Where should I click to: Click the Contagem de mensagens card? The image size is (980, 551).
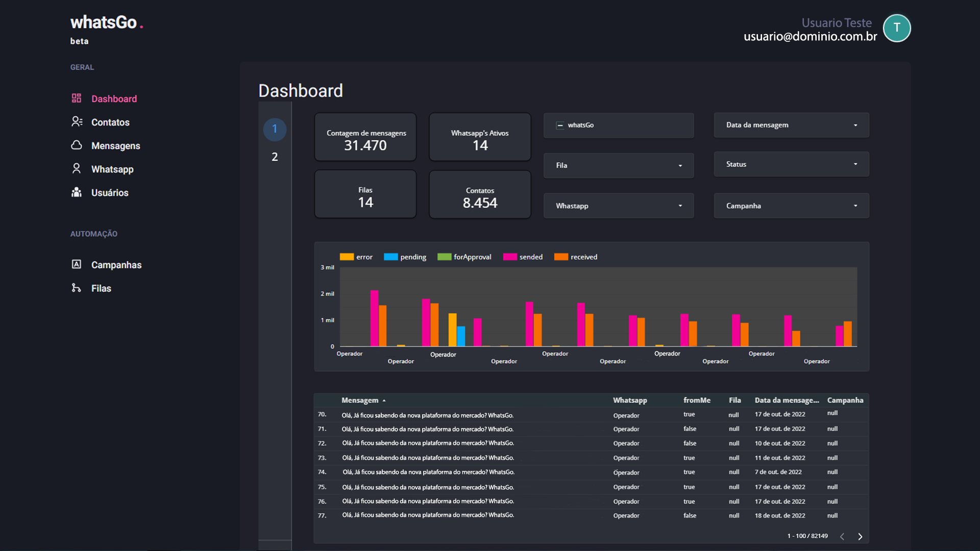[365, 137]
